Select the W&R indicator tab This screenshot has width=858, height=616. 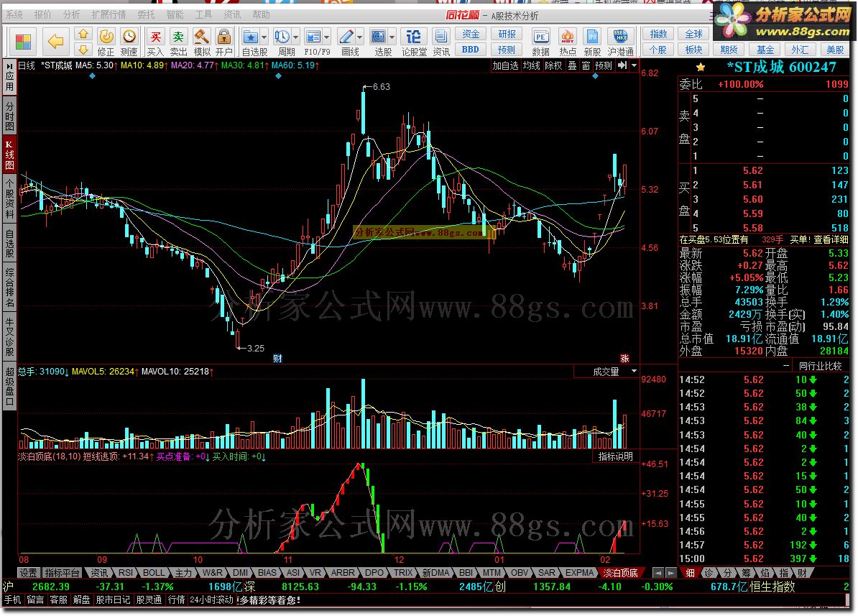pyautogui.click(x=212, y=573)
